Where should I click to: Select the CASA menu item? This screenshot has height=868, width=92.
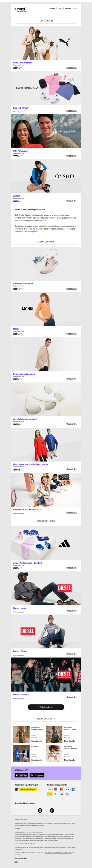75,8
